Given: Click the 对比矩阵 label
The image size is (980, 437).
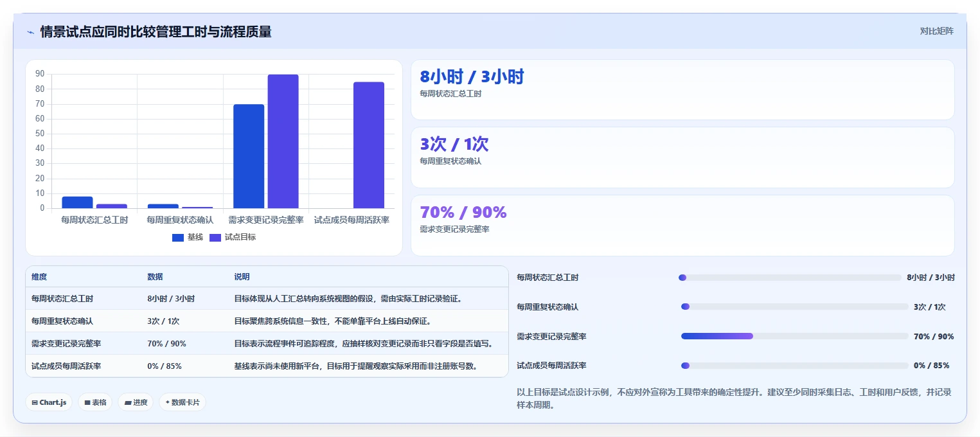Looking at the screenshot, I should [x=936, y=31].
